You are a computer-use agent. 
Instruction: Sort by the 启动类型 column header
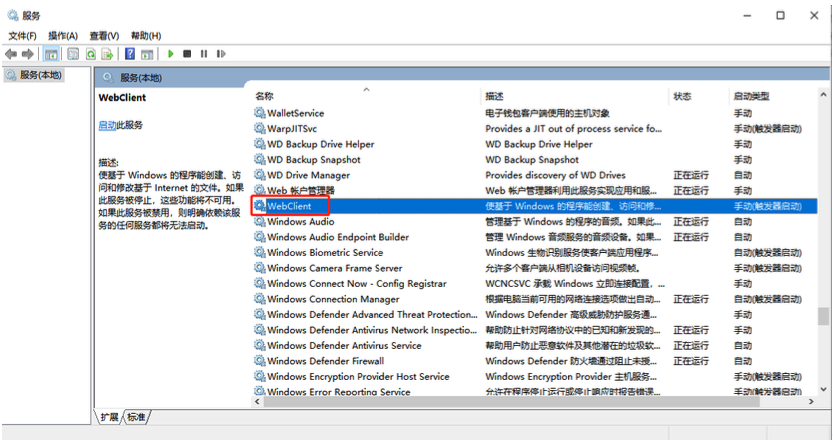(x=752, y=96)
